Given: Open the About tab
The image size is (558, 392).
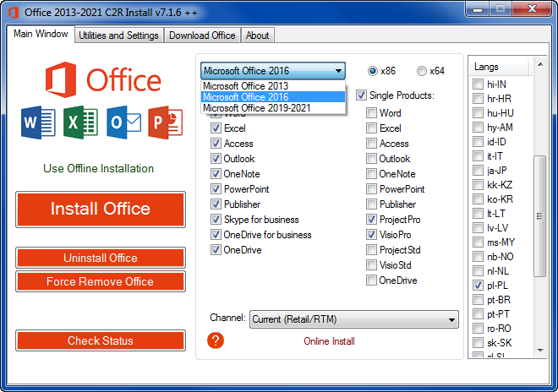Looking at the screenshot, I should 257,35.
